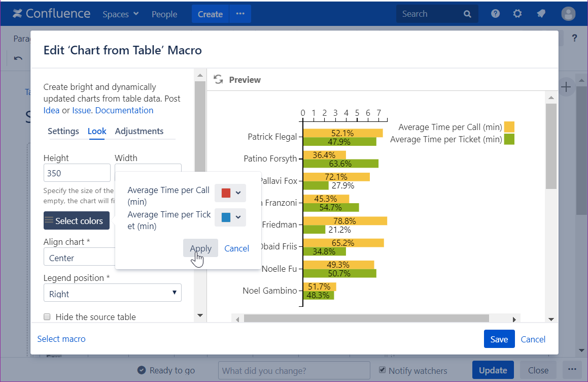Screen dimensions: 588x382
Task: Expand the Legend position dropdown
Action: coord(112,293)
